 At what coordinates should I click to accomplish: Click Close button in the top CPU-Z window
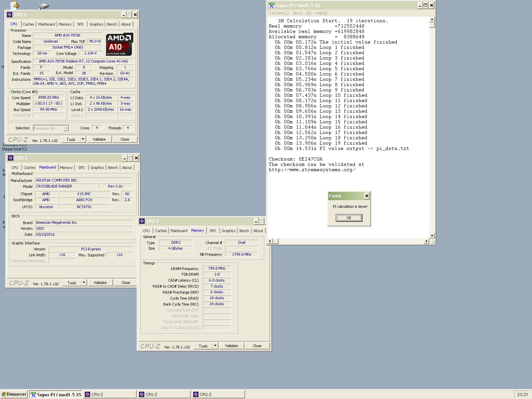[x=125, y=139]
